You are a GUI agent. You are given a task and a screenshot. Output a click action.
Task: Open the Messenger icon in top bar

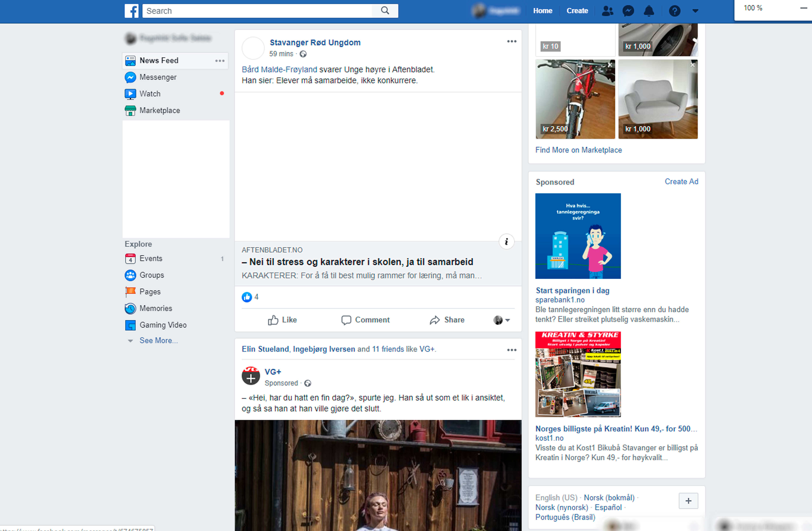pyautogui.click(x=628, y=11)
